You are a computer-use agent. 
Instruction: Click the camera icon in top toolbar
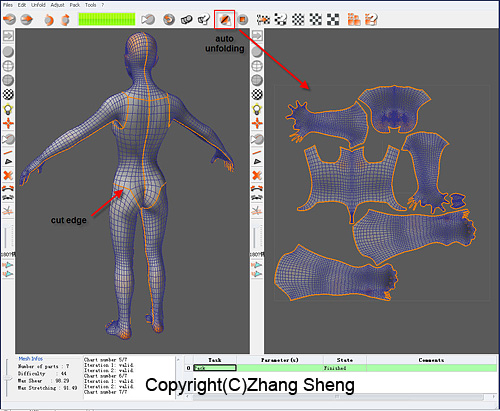tap(148, 20)
